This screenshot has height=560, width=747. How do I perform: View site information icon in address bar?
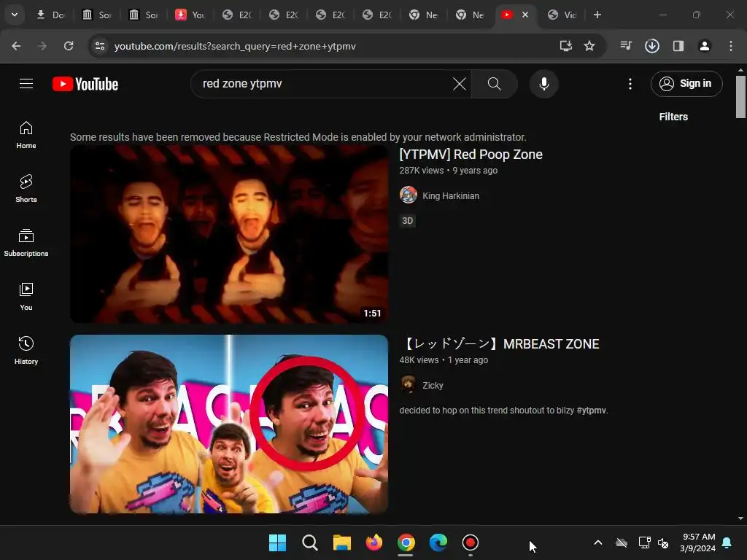(100, 46)
